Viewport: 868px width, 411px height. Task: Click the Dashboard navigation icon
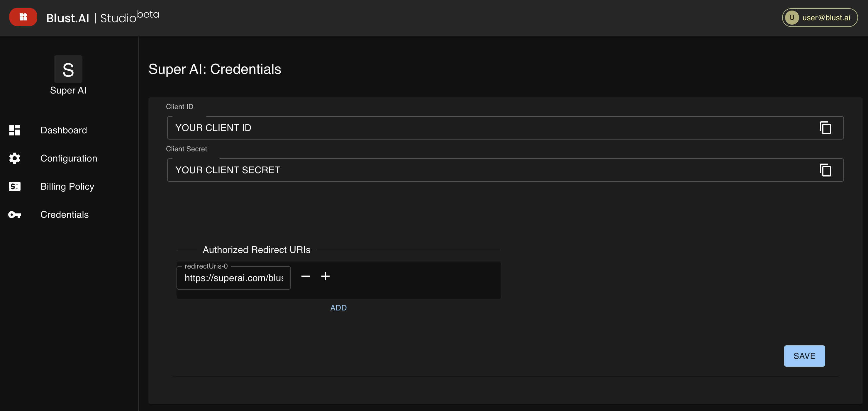[14, 130]
